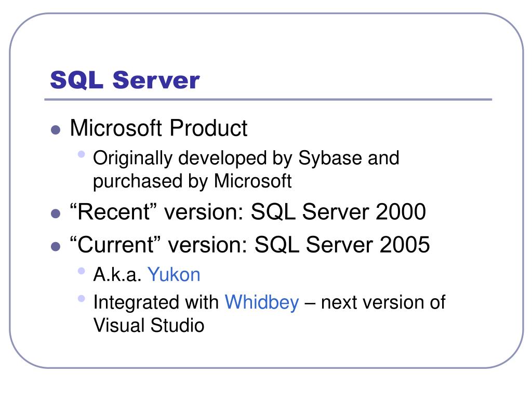Click the SQL Server slide title

[125, 81]
